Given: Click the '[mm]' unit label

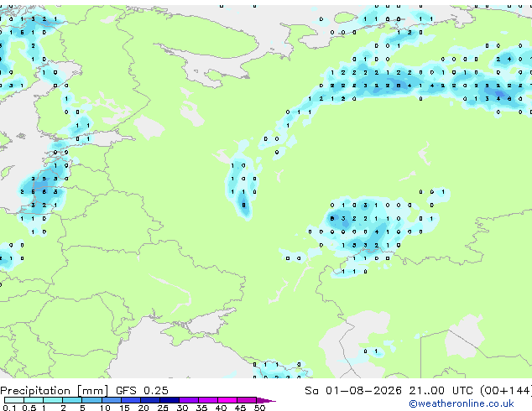Looking at the screenshot, I should 92,391.
